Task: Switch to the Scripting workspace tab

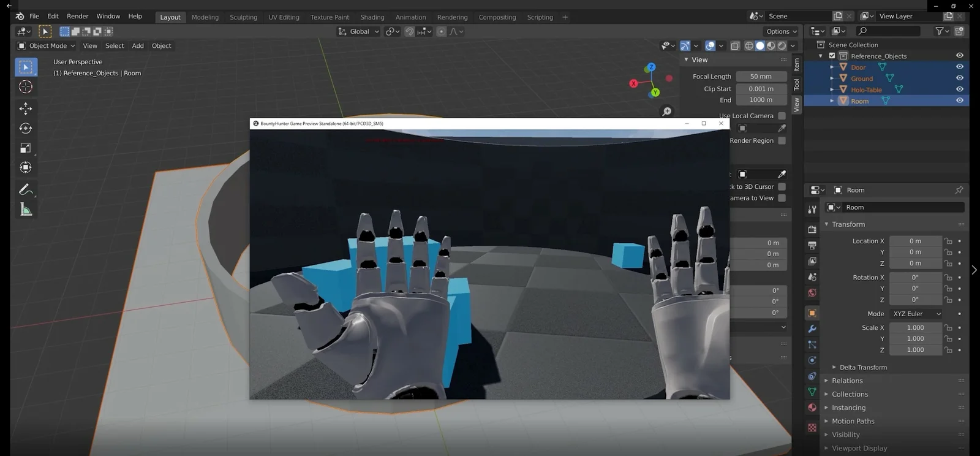Action: coord(540,17)
